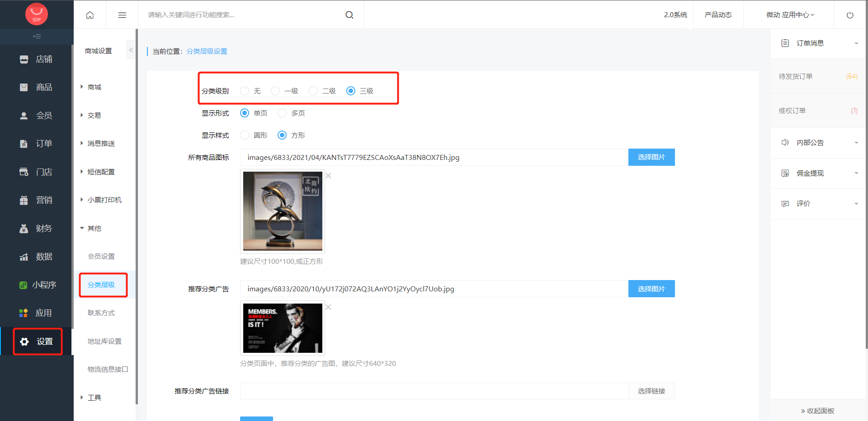Open 联系方式 submenu item

point(101,313)
